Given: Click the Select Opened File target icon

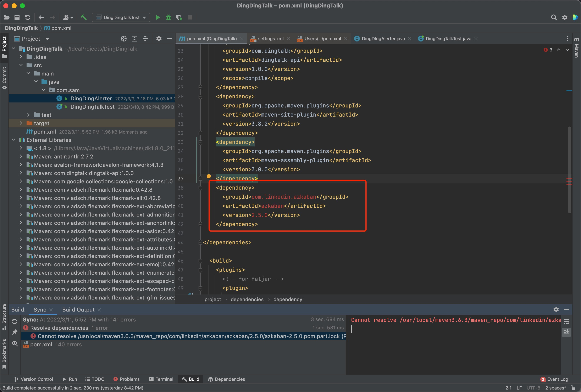Looking at the screenshot, I should (x=123, y=39).
